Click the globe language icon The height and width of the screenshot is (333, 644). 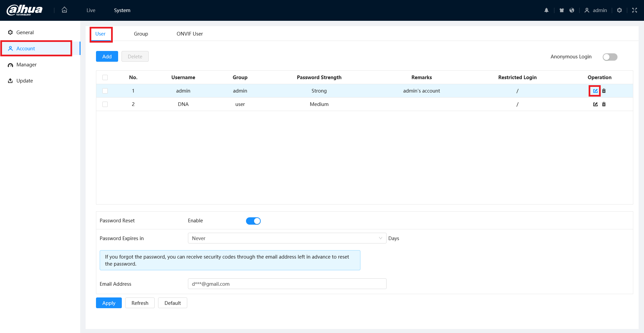tap(572, 10)
